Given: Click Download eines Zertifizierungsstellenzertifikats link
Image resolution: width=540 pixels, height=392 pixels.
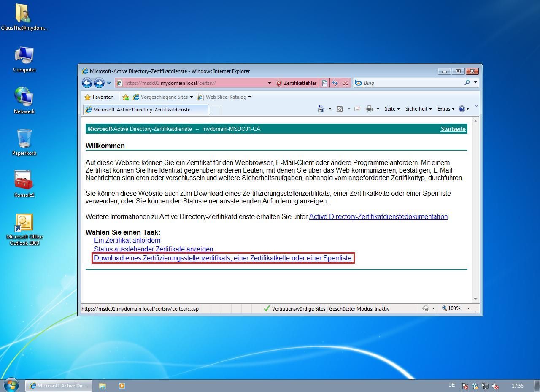Looking at the screenshot, I should pyautogui.click(x=223, y=258).
